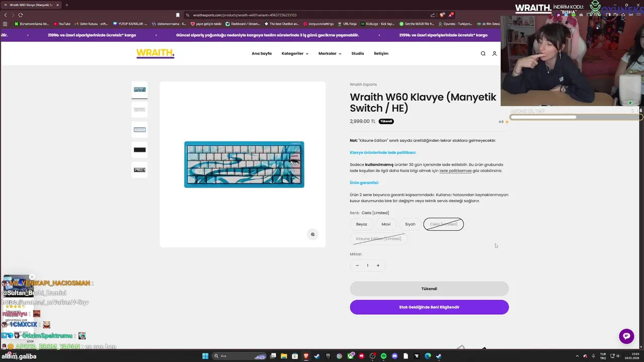Open the purple live chat bubble
The height and width of the screenshot is (362, 644).
(626, 336)
